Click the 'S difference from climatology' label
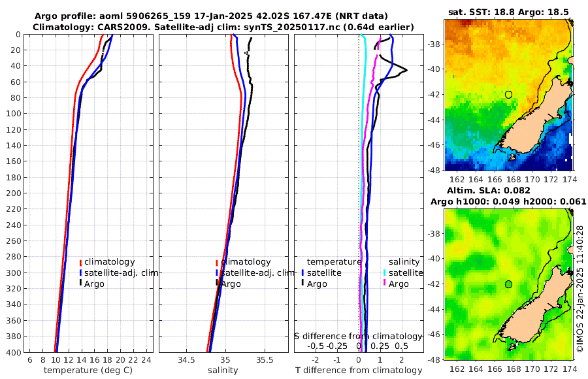Screen dimensions: 588x379 pyautogui.click(x=358, y=337)
